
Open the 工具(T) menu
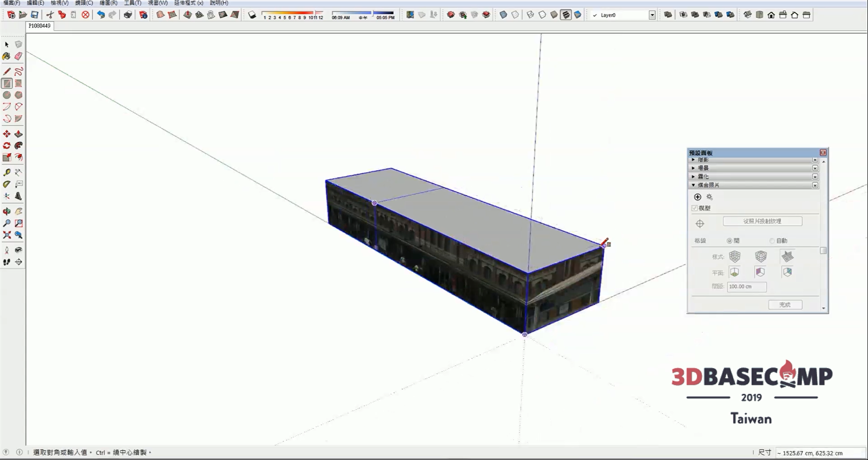click(132, 3)
